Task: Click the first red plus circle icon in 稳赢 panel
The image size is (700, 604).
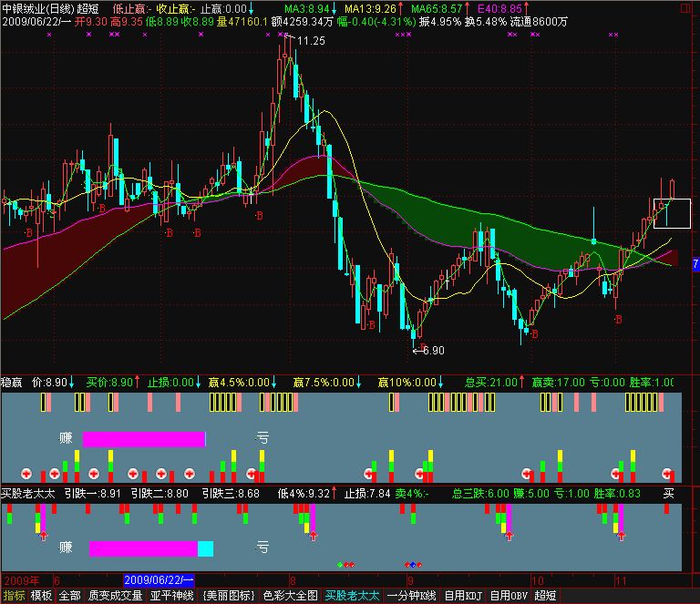Action: pos(27,474)
